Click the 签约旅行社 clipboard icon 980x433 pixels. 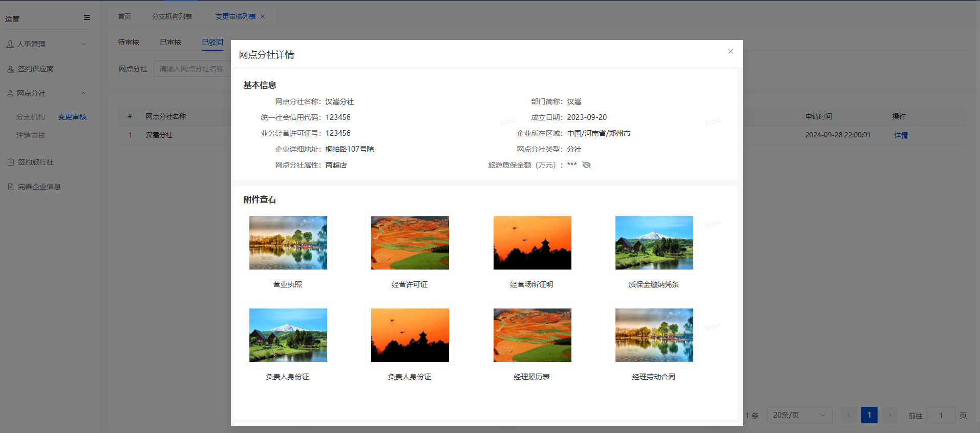point(10,162)
